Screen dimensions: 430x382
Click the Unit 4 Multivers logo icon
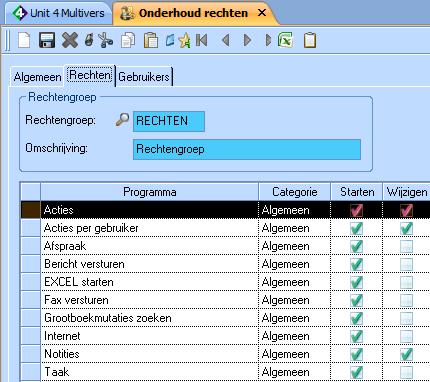click(19, 13)
